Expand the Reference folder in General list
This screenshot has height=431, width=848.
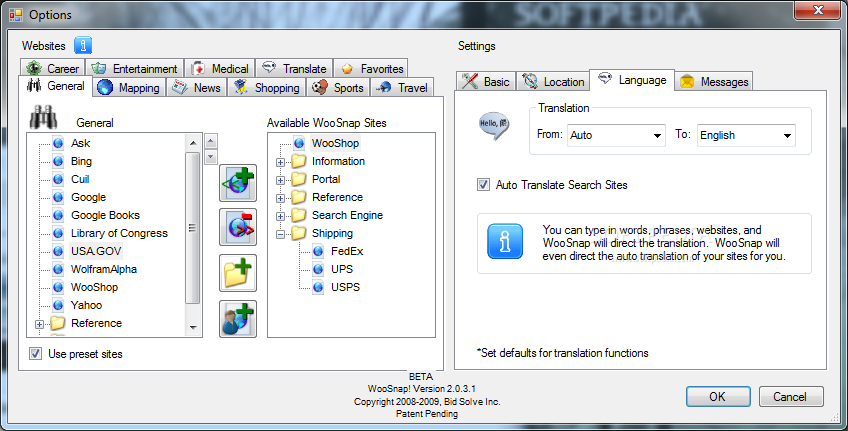pyautogui.click(x=39, y=324)
